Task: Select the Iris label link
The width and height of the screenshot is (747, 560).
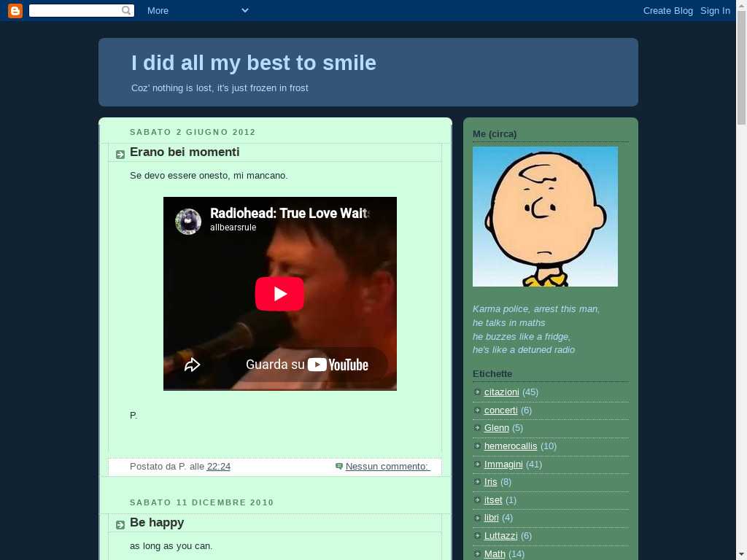Action: pyautogui.click(x=491, y=482)
